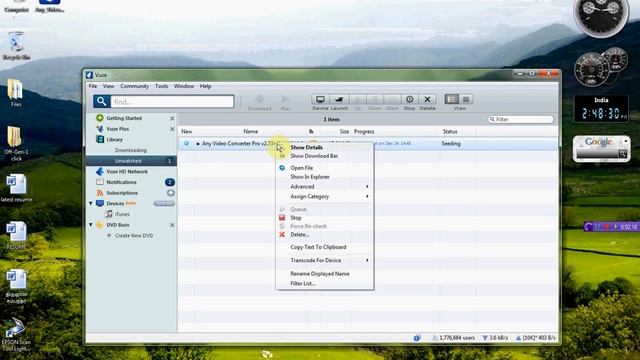
Task: Click the Notifications count badge
Action: coord(169,182)
